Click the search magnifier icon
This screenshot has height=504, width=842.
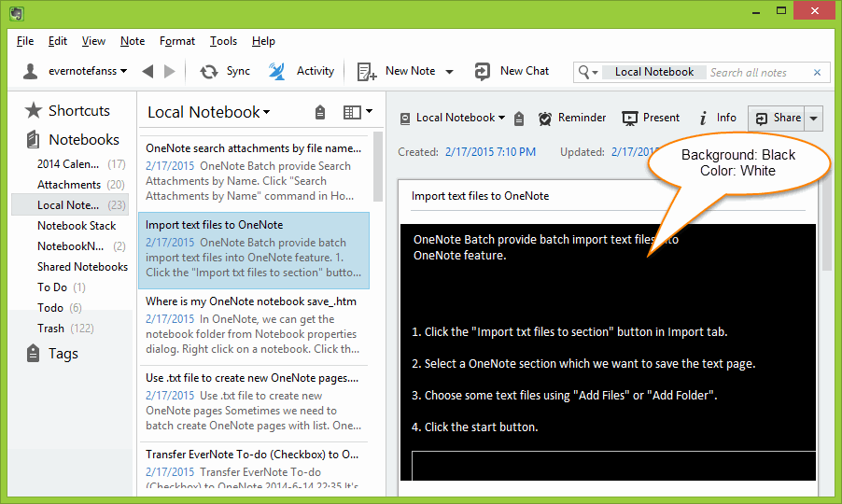click(x=583, y=71)
